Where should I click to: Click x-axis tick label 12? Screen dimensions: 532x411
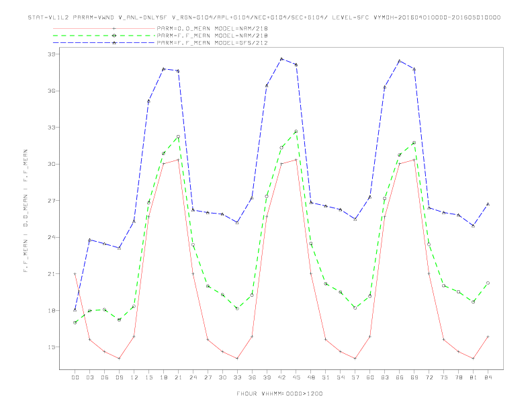pyautogui.click(x=134, y=377)
